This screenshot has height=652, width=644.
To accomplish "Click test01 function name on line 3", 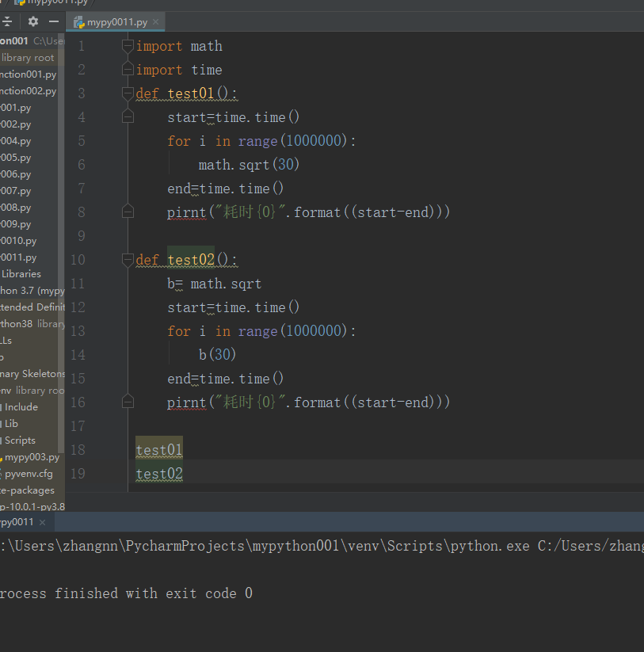I will click(191, 93).
